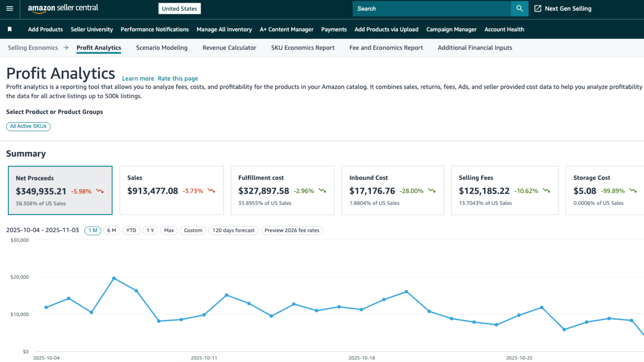Select the YTD time range
The image size is (644, 362).
[x=131, y=231]
